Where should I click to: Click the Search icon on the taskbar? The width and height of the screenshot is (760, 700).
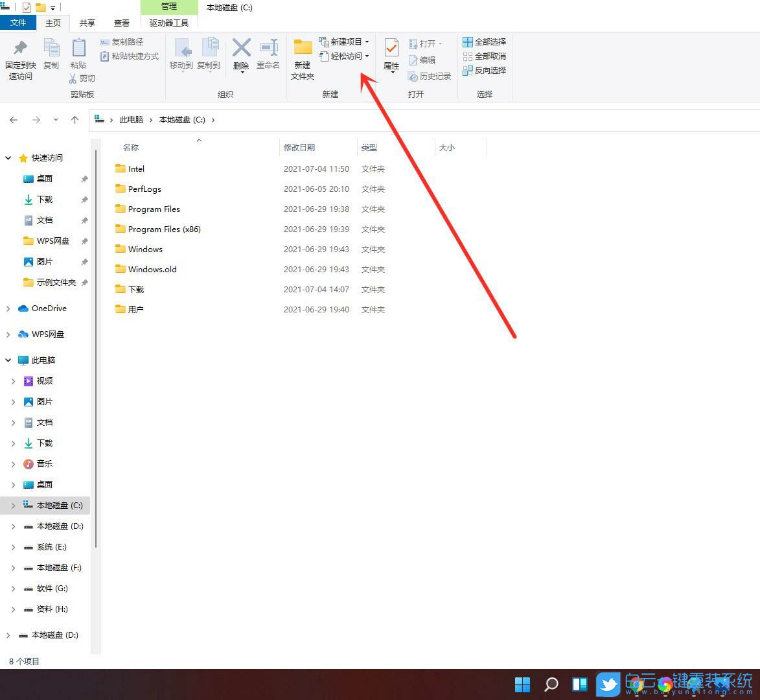point(551,684)
